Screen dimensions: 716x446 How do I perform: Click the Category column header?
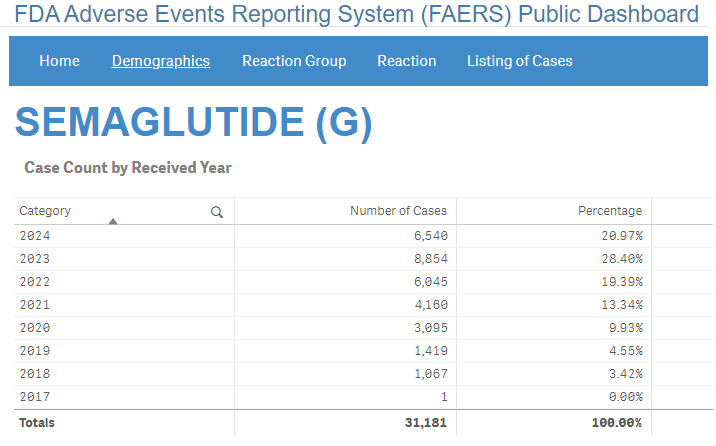click(x=45, y=211)
